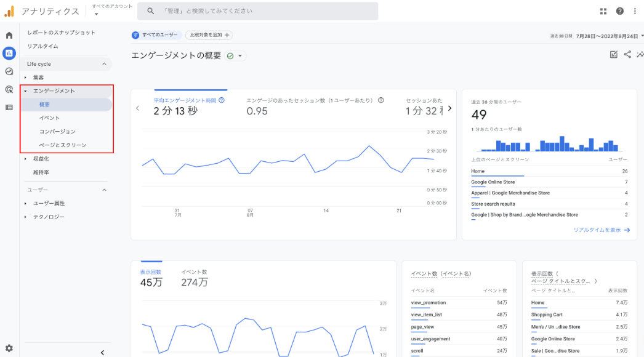Click Apparel | Google Merchandise Store row

[549, 193]
